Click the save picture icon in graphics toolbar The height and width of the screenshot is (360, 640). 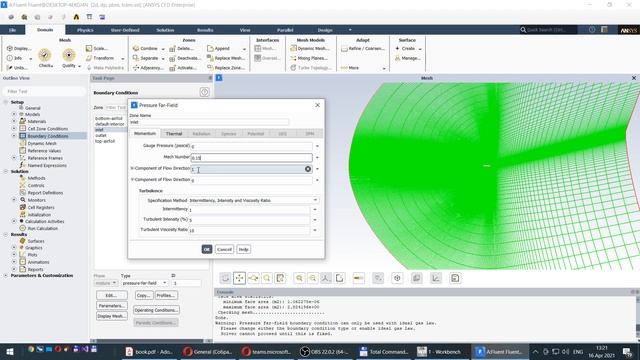[x=455, y=278]
